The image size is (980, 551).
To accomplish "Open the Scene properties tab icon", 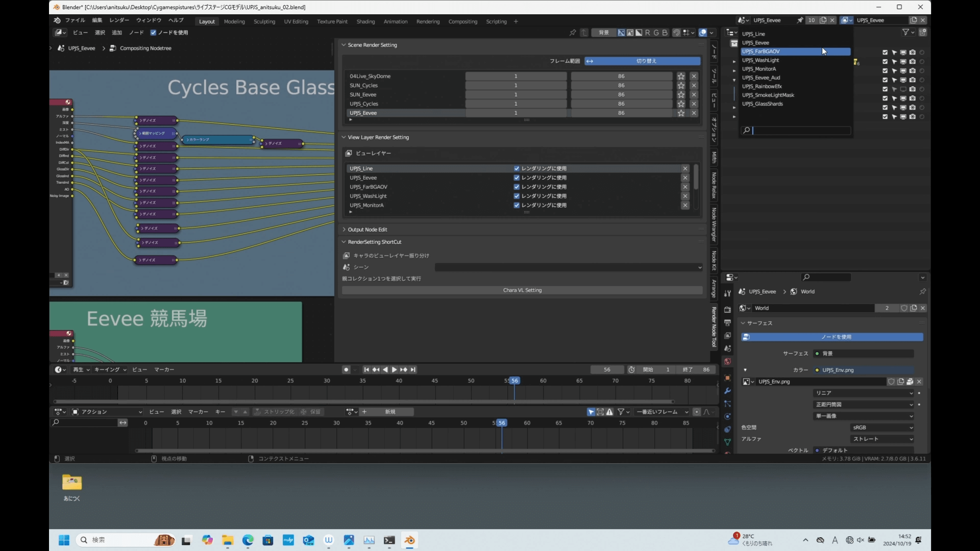I will [727, 348].
